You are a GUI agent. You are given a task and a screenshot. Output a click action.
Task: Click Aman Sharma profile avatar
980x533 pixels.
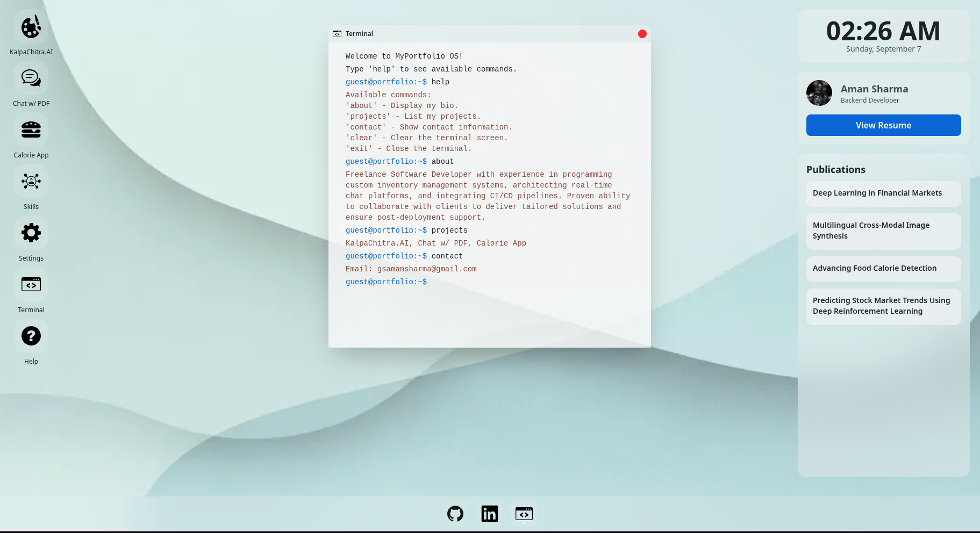(819, 93)
